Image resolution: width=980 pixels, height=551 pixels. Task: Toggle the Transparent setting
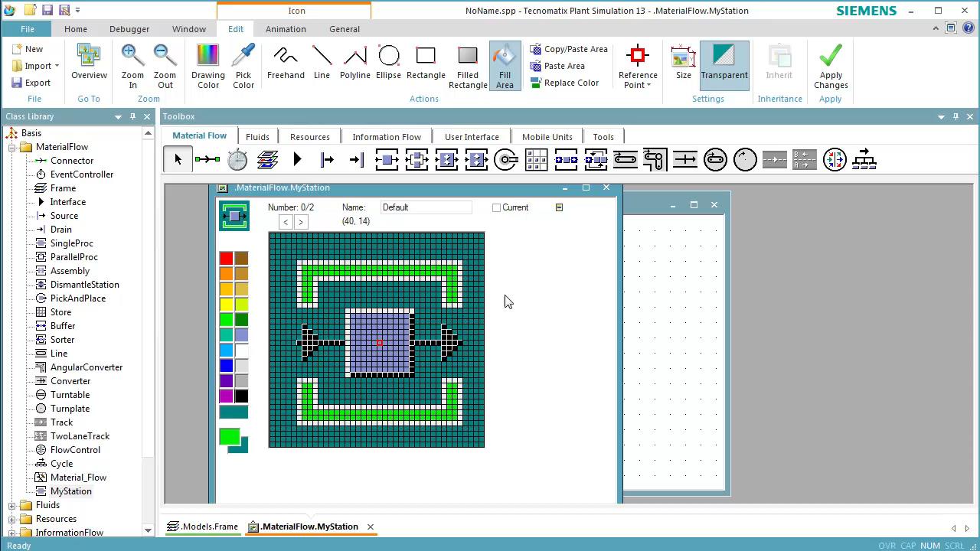click(724, 65)
